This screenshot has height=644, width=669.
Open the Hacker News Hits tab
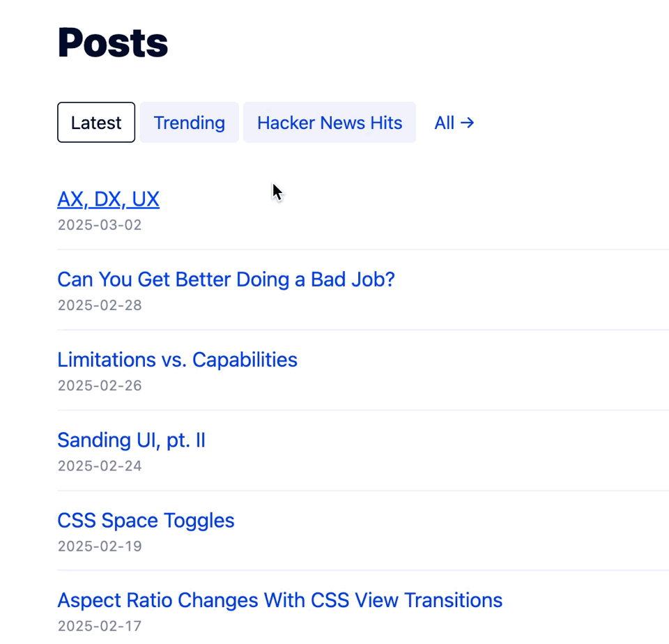tap(330, 123)
